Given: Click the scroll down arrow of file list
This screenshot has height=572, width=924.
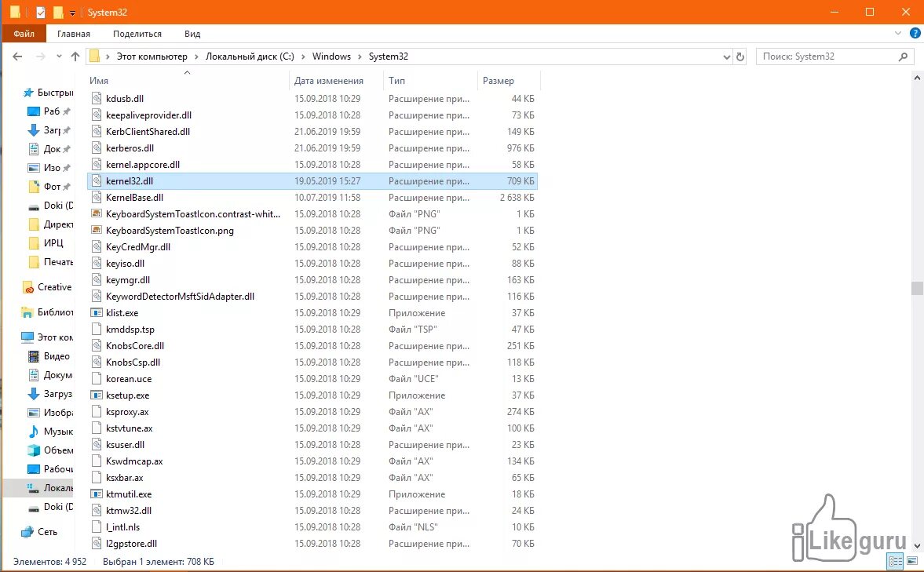Looking at the screenshot, I should click(x=917, y=546).
